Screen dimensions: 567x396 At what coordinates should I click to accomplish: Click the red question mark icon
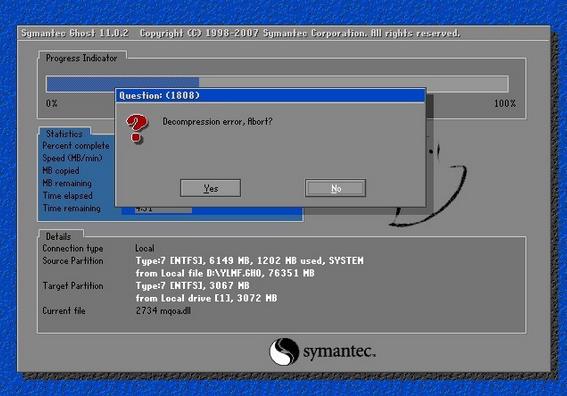pos(137,128)
